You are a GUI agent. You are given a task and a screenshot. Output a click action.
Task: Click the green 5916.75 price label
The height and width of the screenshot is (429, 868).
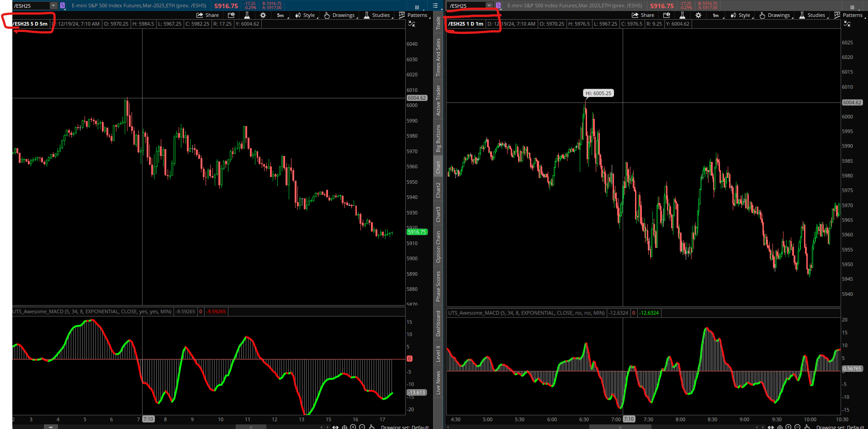[417, 232]
